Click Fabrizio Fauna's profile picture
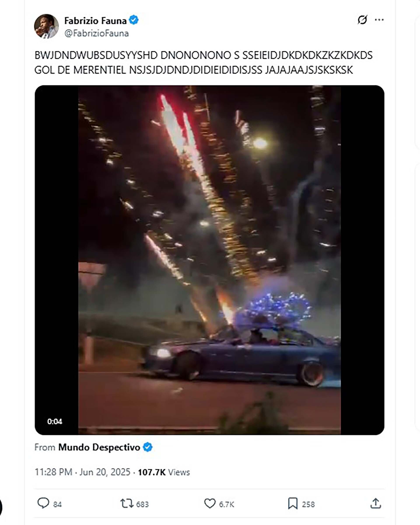The height and width of the screenshot is (525, 420). 46,26
